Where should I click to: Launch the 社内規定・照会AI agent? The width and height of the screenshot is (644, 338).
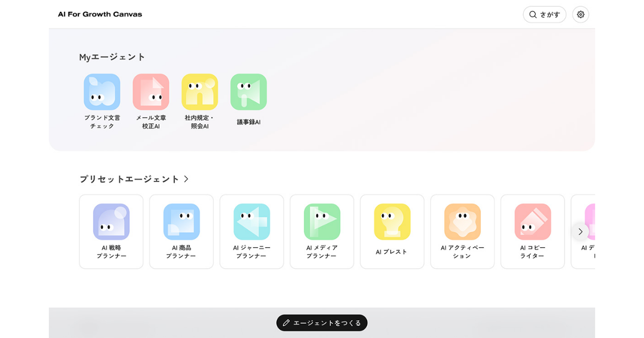(x=199, y=92)
